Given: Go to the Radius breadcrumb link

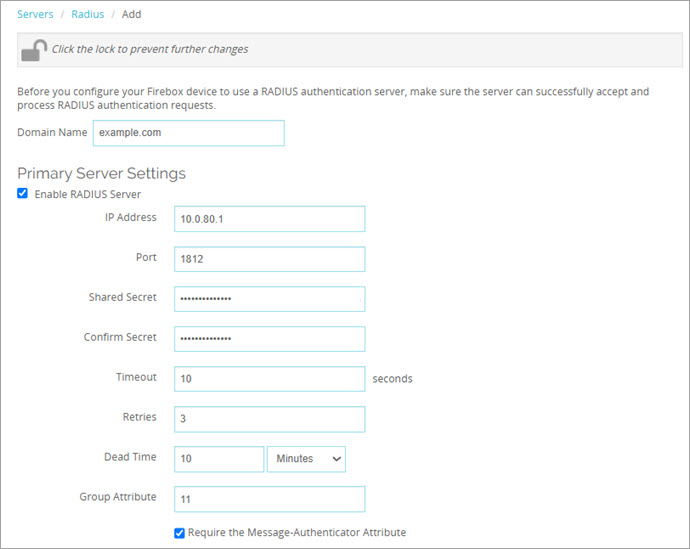Looking at the screenshot, I should coord(87,14).
